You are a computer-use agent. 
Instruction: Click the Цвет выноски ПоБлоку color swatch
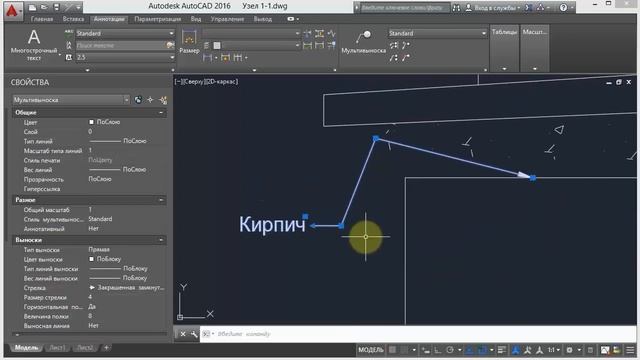pyautogui.click(x=91, y=259)
